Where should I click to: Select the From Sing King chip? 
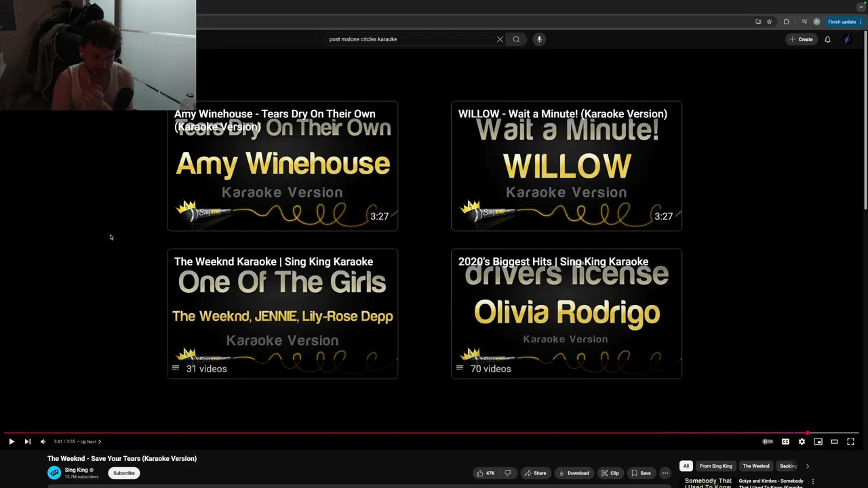(x=716, y=466)
